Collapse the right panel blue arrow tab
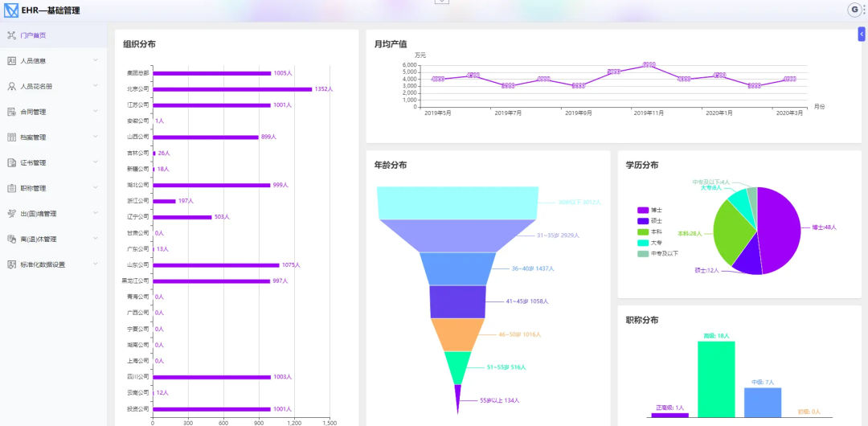This screenshot has height=426, width=868. tap(862, 34)
